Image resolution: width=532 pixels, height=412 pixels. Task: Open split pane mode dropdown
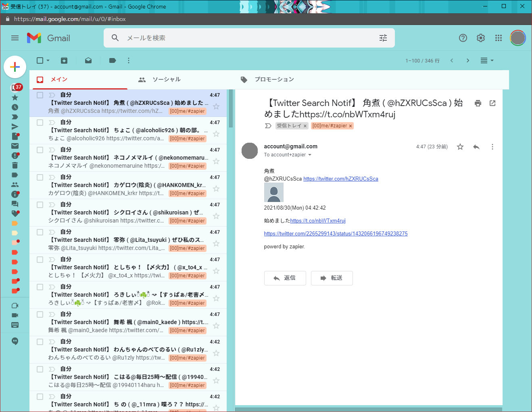[x=487, y=60]
